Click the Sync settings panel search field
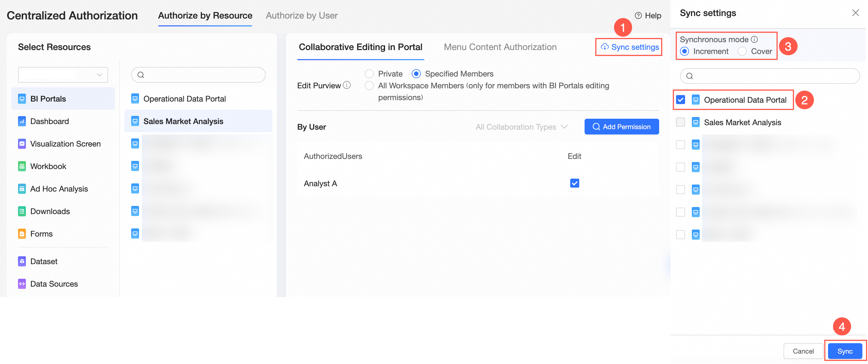 coord(770,76)
